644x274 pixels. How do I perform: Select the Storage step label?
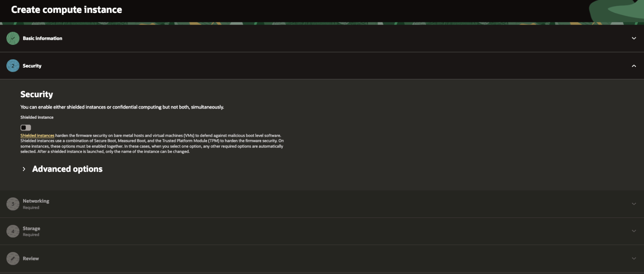pos(31,228)
